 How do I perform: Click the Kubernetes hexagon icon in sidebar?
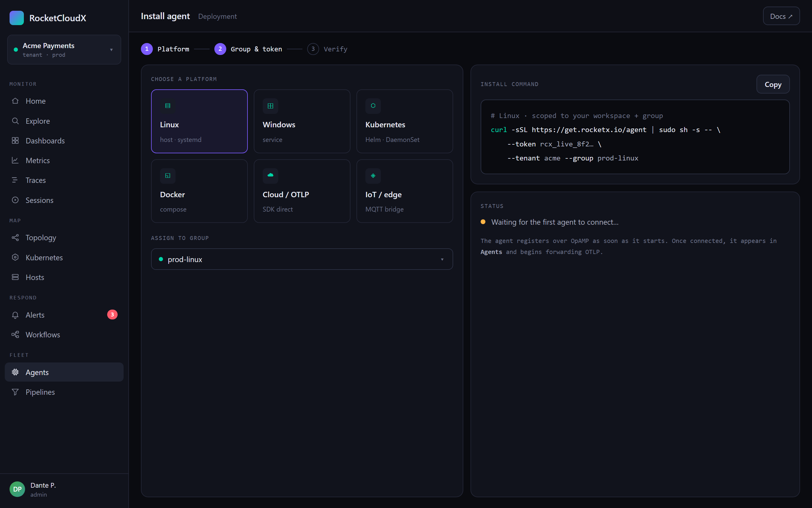pos(15,257)
